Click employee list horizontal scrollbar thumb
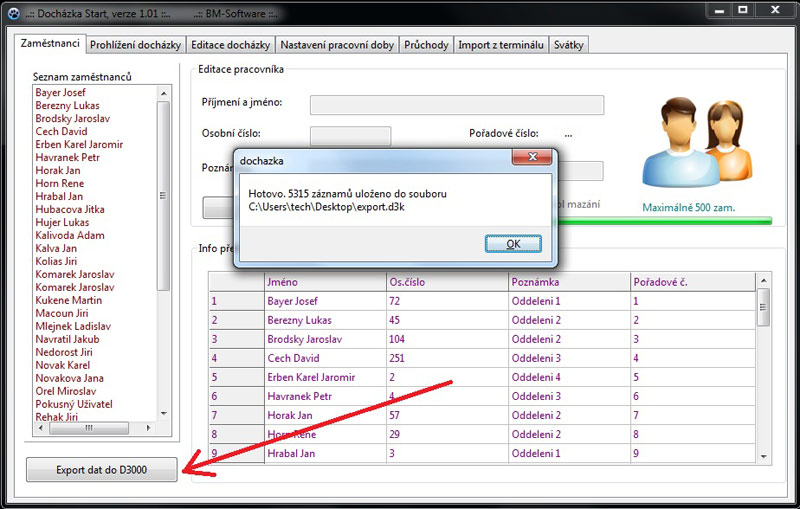800x509 pixels. (x=89, y=428)
